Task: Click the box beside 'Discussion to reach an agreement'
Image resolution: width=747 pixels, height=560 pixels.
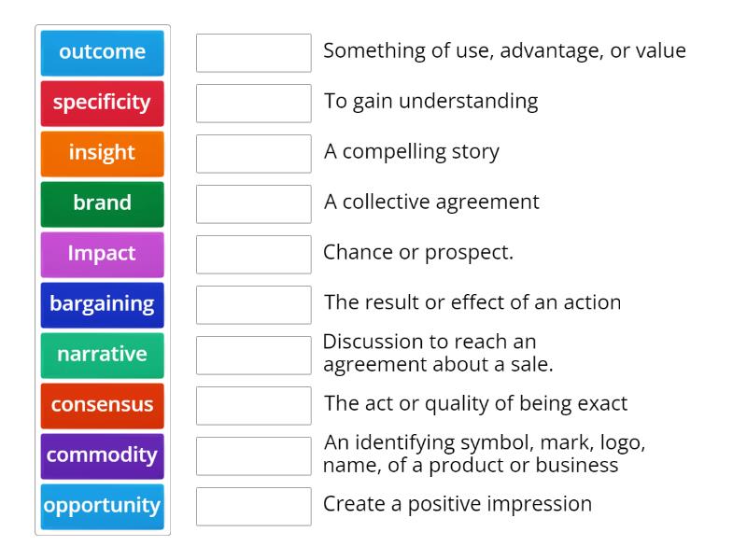Action: coord(254,355)
